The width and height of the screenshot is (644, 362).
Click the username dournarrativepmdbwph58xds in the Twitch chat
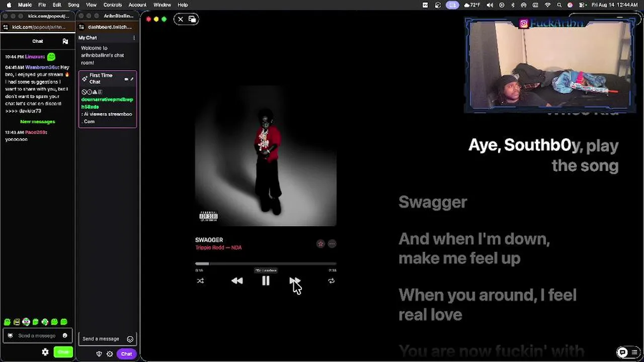pos(107,103)
